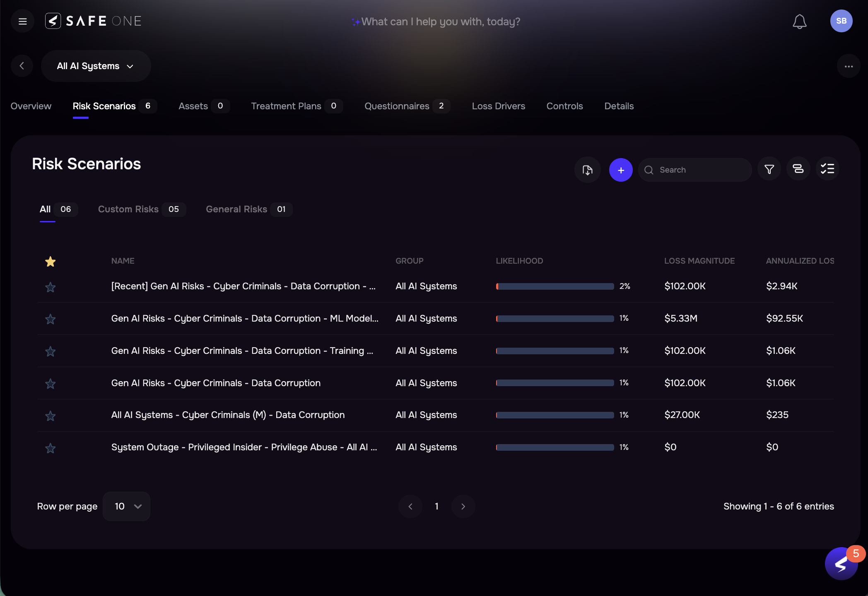Screen dimensions: 868x596
Task: Open the filter icon beside search
Action: [769, 169]
